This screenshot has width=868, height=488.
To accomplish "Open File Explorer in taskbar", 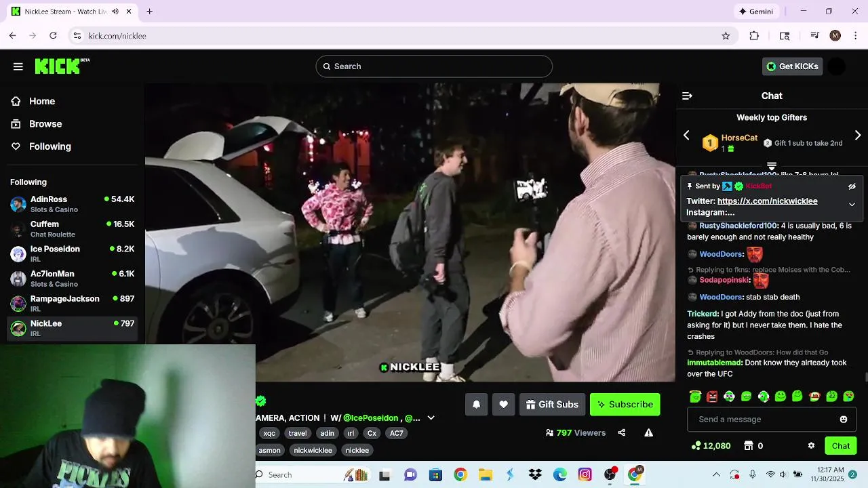I will [485, 474].
